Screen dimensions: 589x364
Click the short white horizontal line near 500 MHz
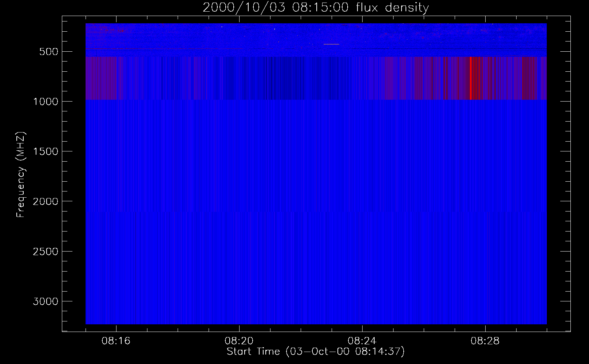pyautogui.click(x=331, y=44)
